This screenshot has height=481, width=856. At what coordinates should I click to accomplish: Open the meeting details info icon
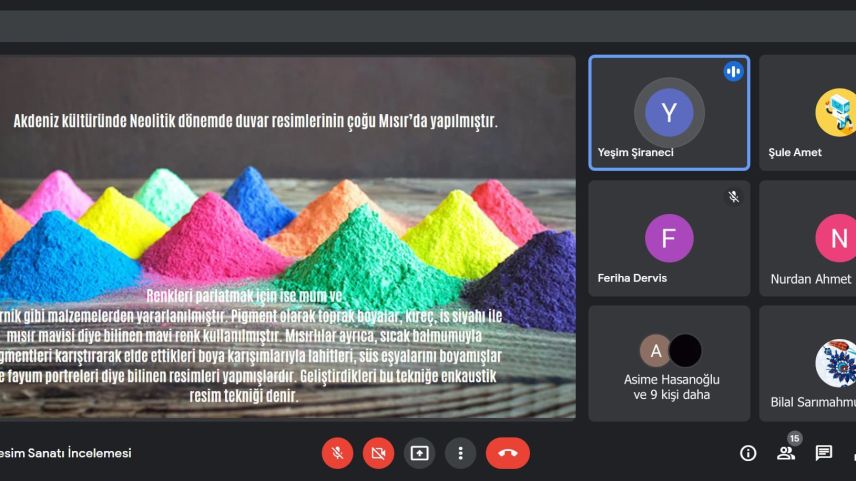coord(748,453)
